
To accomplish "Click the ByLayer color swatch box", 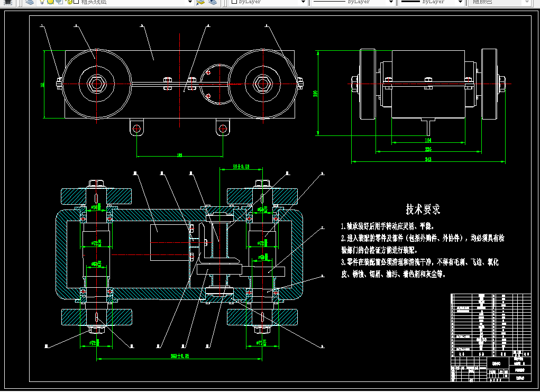I will pyautogui.click(x=234, y=2).
